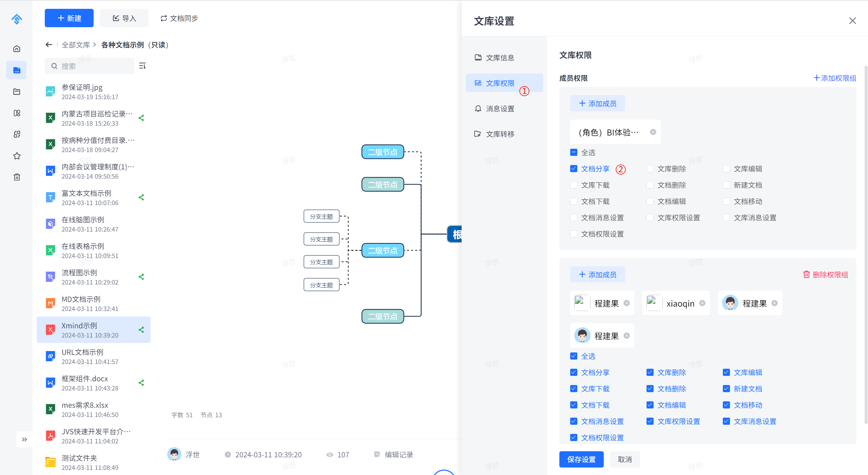868x475 pixels.
Task: Click the sort list icon beside search
Action: pyautogui.click(x=142, y=66)
